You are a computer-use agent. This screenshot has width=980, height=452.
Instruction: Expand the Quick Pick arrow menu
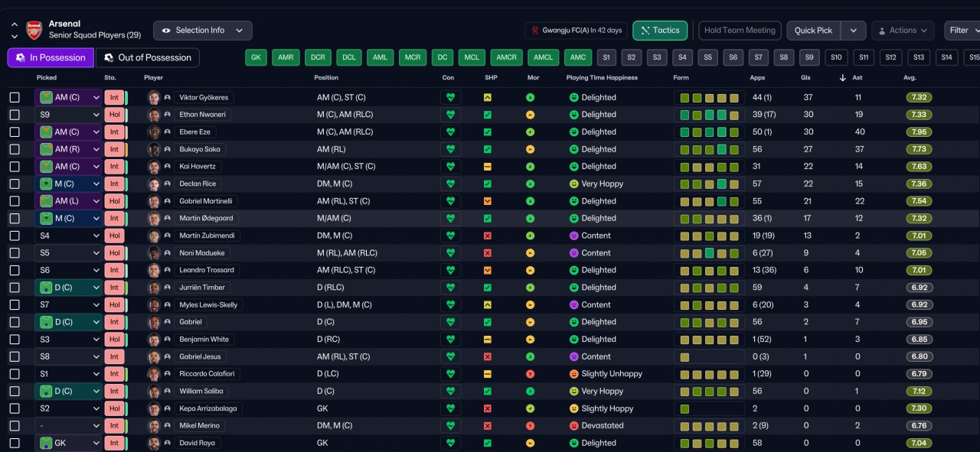coord(854,31)
